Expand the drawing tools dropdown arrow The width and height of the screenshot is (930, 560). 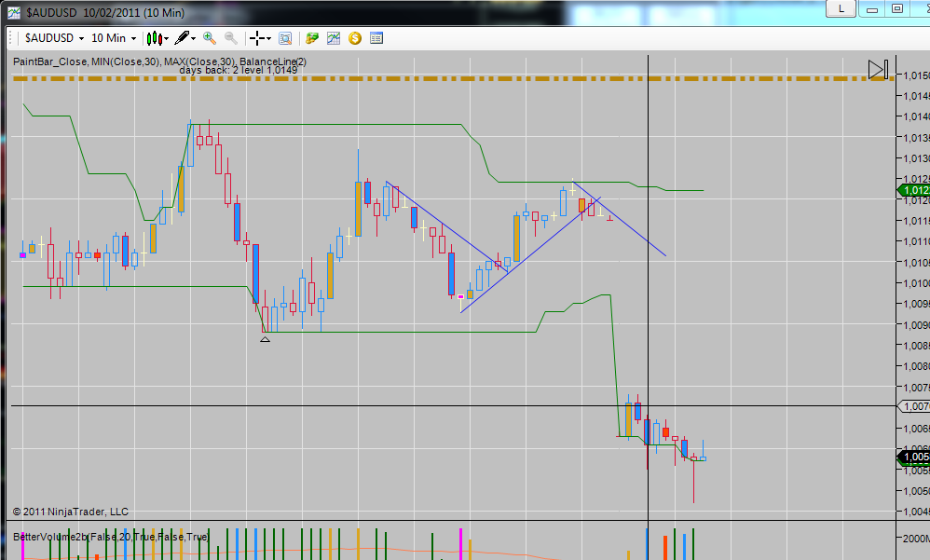click(x=193, y=38)
